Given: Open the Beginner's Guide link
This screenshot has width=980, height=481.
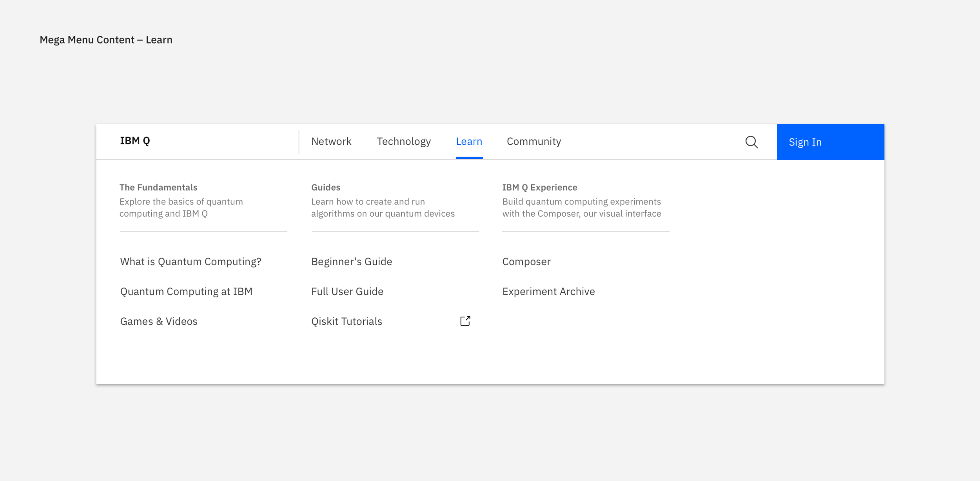Looking at the screenshot, I should pos(351,262).
